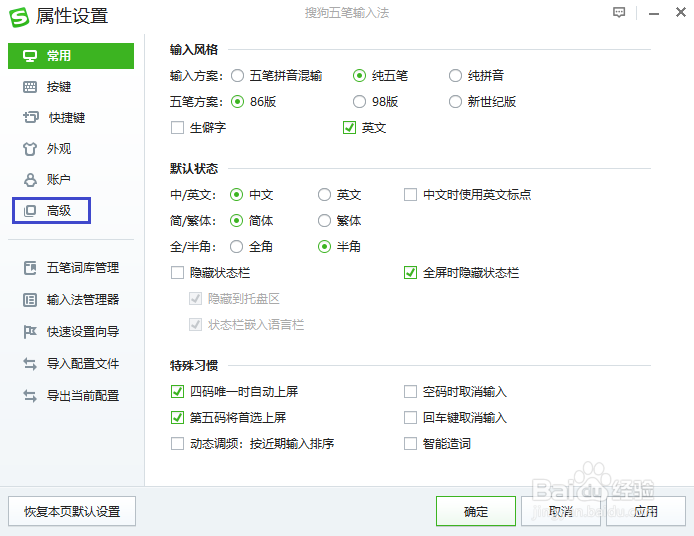Viewport: 694px width, 536px height.
Task: Click the 取消 cancel button
Action: (561, 511)
